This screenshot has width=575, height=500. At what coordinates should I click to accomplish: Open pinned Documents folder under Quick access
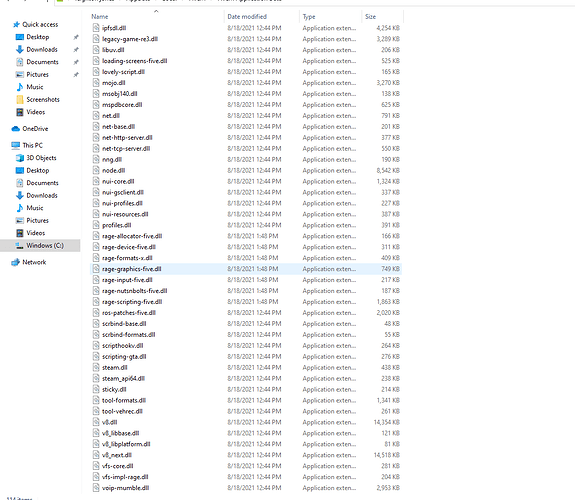pos(42,62)
